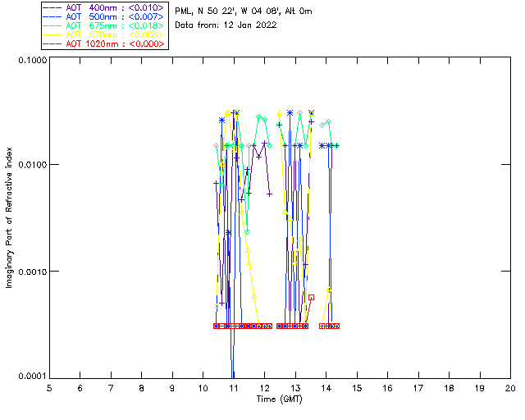Click the 0.0100 y-axis tick label
This screenshot has height=420, width=525.
(30, 166)
